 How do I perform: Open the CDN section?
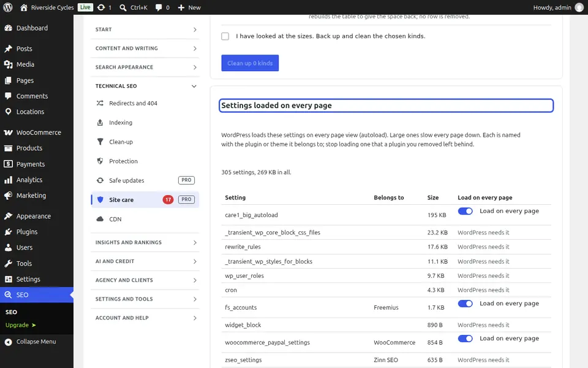(145, 219)
